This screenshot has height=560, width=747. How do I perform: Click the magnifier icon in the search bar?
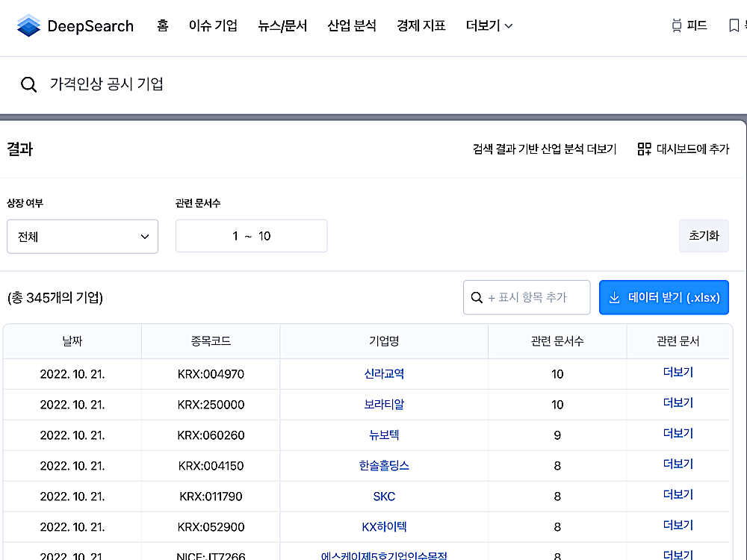[28, 84]
